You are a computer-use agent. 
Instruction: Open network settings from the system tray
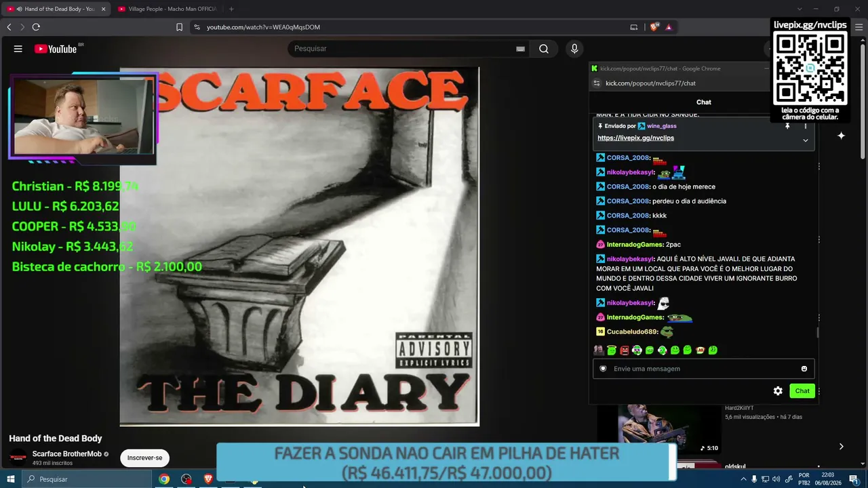pos(765,479)
